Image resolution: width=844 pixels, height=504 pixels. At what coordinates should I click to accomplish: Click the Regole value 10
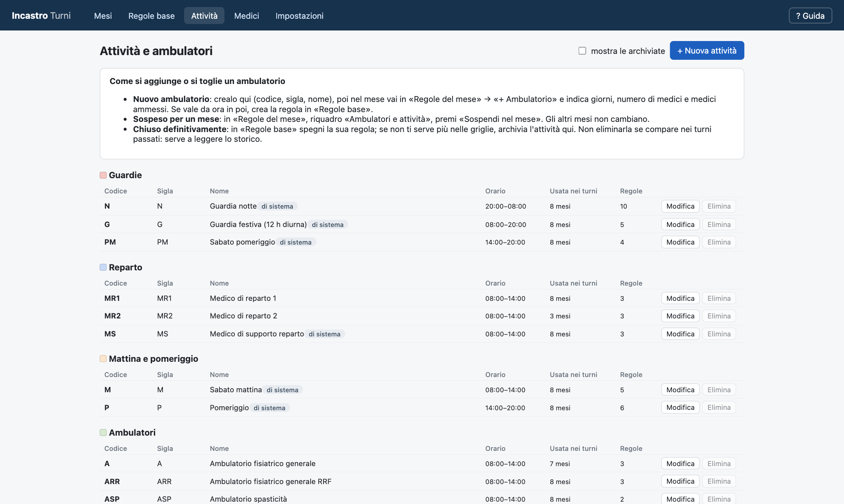(x=624, y=206)
